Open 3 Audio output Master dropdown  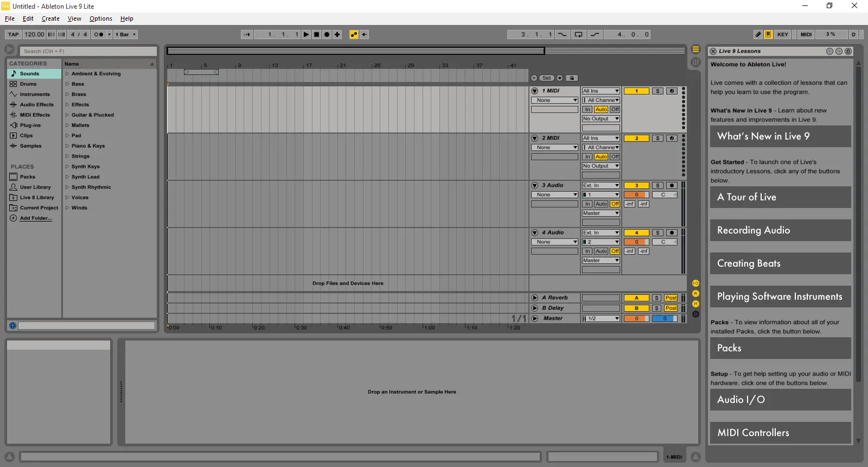[601, 213]
